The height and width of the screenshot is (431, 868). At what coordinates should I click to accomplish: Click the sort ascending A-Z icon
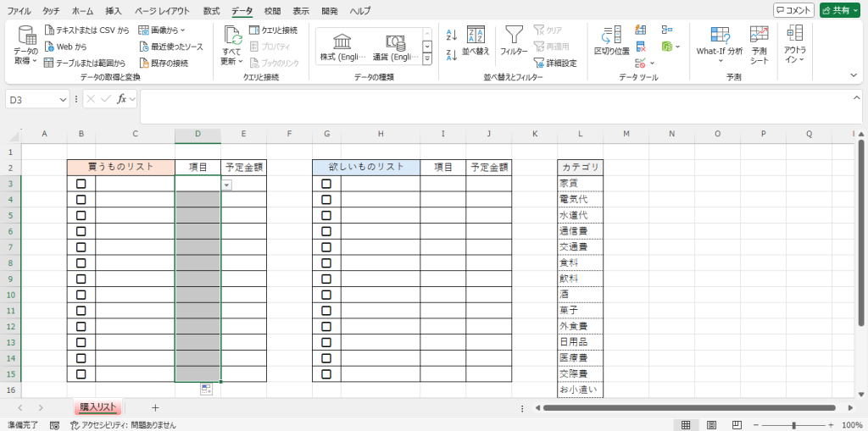[451, 34]
